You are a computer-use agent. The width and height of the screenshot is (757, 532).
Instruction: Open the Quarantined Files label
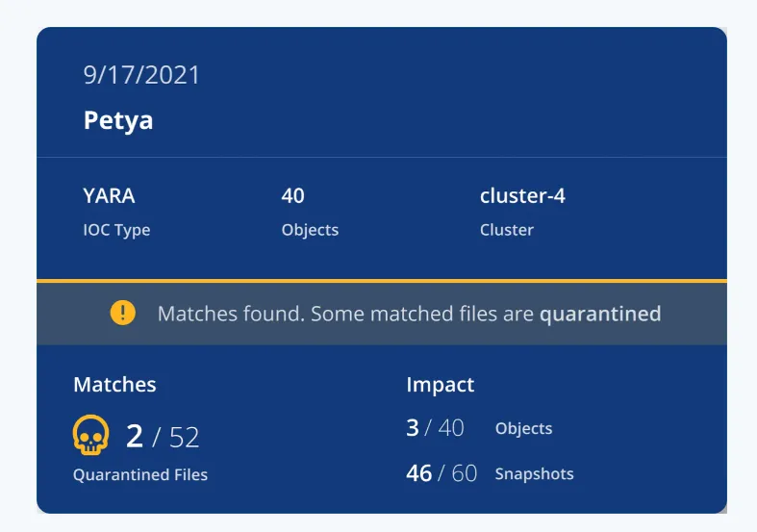[140, 474]
